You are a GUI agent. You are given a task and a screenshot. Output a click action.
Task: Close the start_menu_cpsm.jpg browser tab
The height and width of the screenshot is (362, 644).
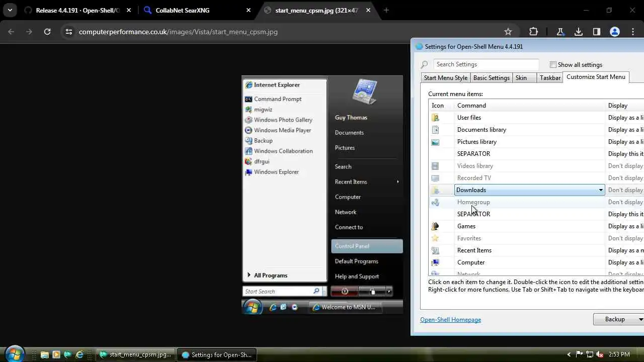367,10
